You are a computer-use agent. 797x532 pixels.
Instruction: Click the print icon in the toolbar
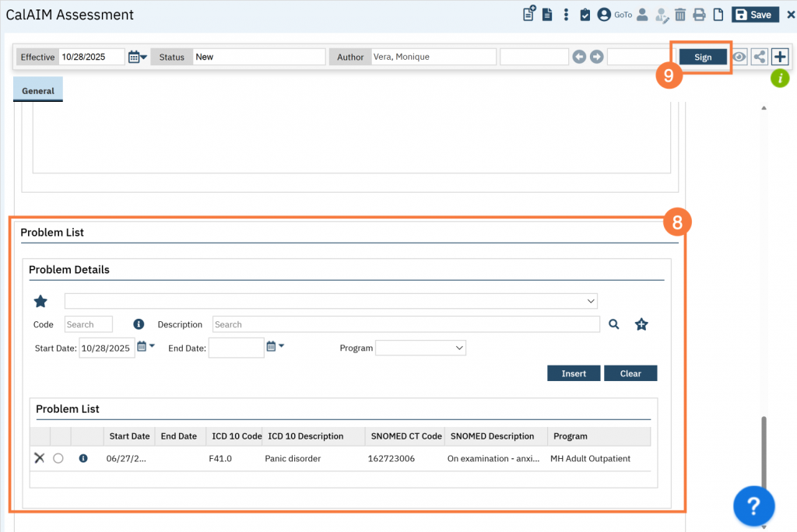(x=699, y=15)
